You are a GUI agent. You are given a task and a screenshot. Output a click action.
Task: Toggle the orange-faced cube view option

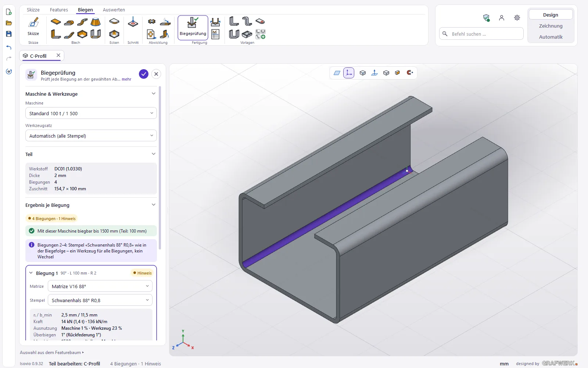coord(398,73)
